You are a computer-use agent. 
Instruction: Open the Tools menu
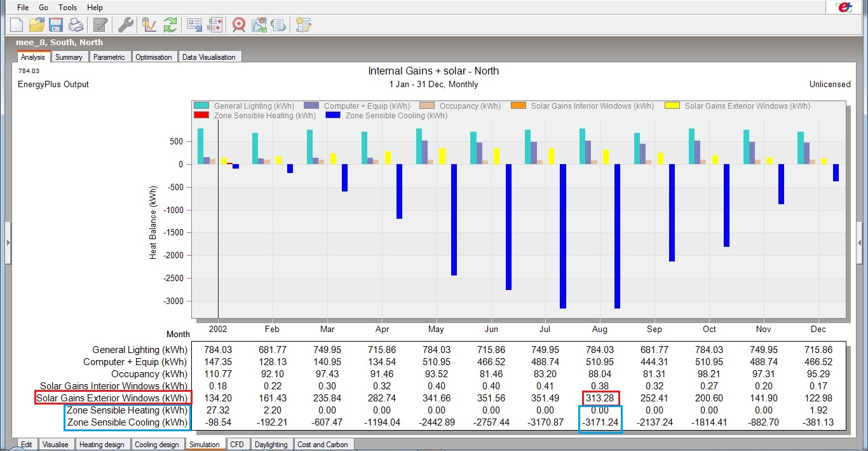[x=67, y=8]
